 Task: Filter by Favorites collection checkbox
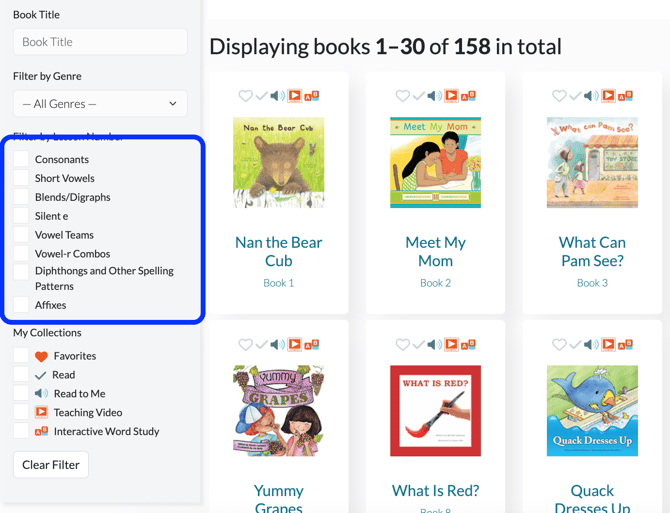(21, 355)
